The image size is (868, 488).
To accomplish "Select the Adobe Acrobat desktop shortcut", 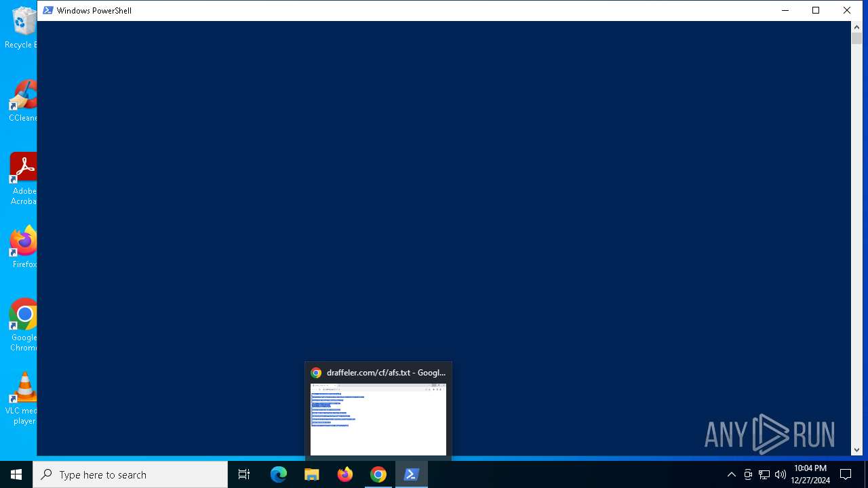I will [x=23, y=179].
